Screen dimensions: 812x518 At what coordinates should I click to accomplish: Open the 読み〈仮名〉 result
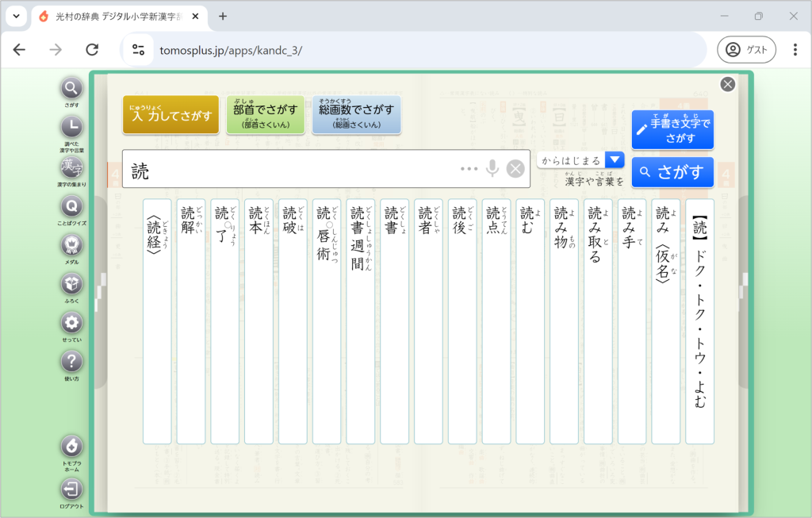(666, 321)
